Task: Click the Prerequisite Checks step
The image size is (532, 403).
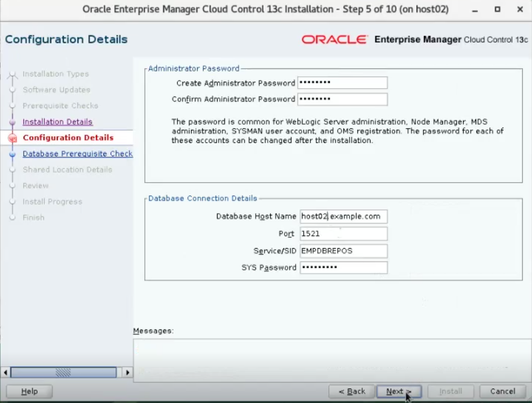Action: (60, 105)
